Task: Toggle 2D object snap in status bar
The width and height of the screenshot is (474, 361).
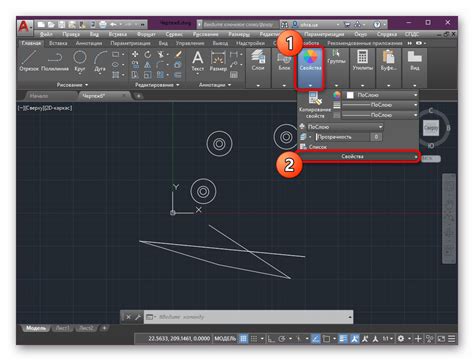Action: click(x=326, y=339)
